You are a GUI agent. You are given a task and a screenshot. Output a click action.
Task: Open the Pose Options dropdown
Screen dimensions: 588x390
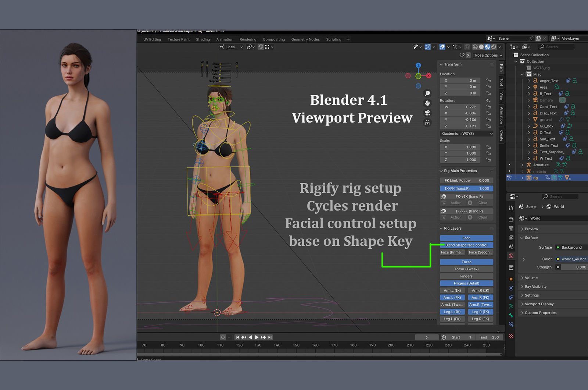488,55
